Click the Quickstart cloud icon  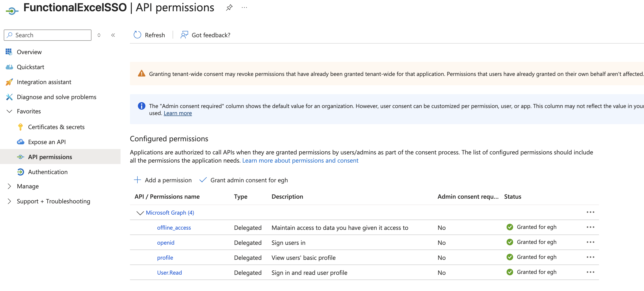pos(9,67)
